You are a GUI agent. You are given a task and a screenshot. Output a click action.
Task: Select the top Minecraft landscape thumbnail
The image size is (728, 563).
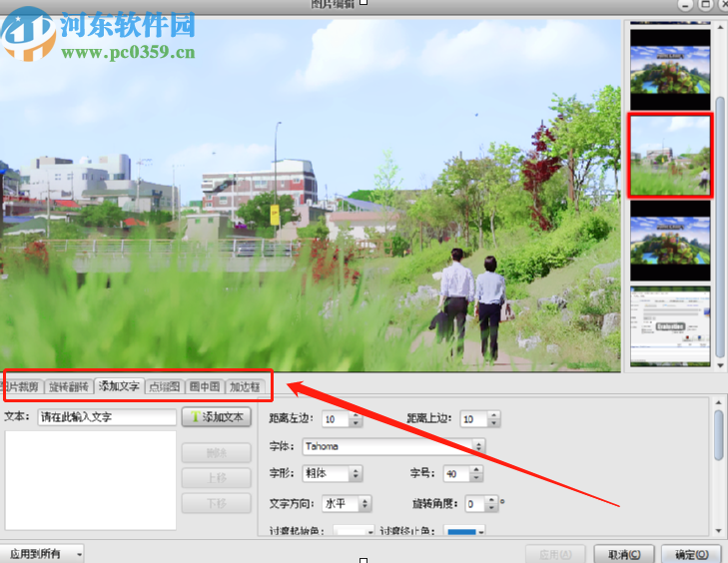[x=670, y=70]
